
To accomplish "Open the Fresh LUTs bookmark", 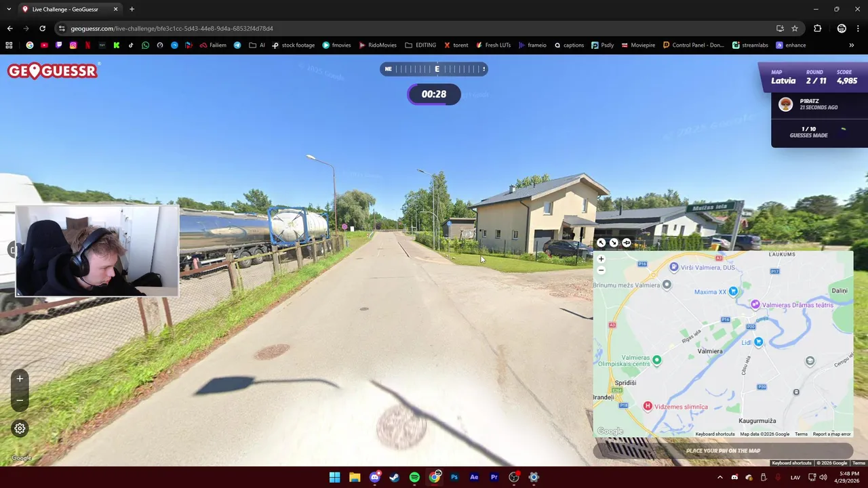I will (493, 45).
